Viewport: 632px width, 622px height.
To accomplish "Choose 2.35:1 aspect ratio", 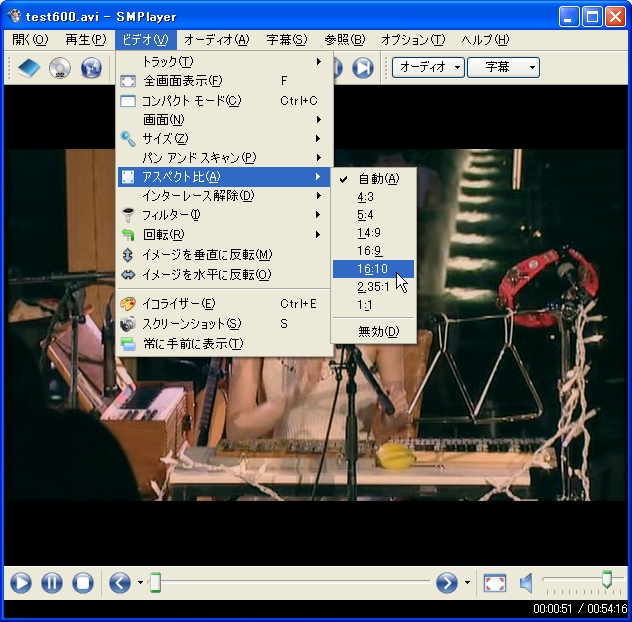I will 374,287.
